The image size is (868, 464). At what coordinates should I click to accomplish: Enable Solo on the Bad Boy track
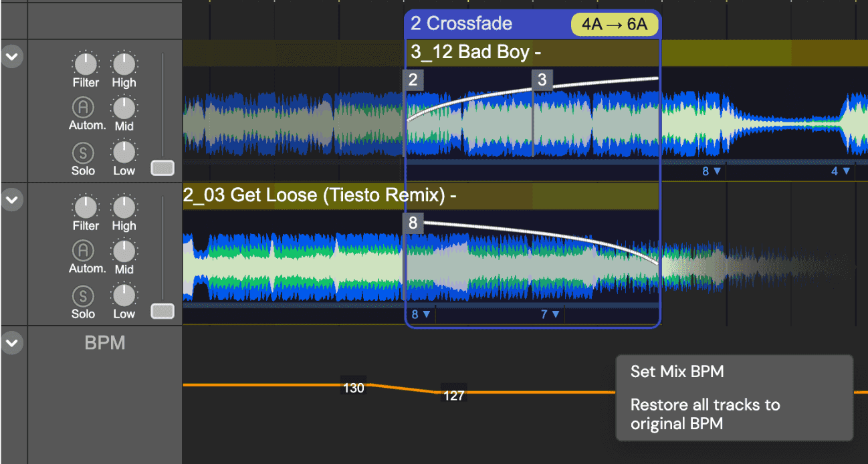(x=83, y=153)
